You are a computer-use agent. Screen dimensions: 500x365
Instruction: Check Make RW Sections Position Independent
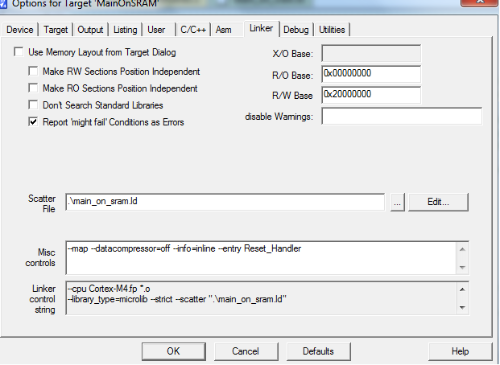pyautogui.click(x=33, y=71)
